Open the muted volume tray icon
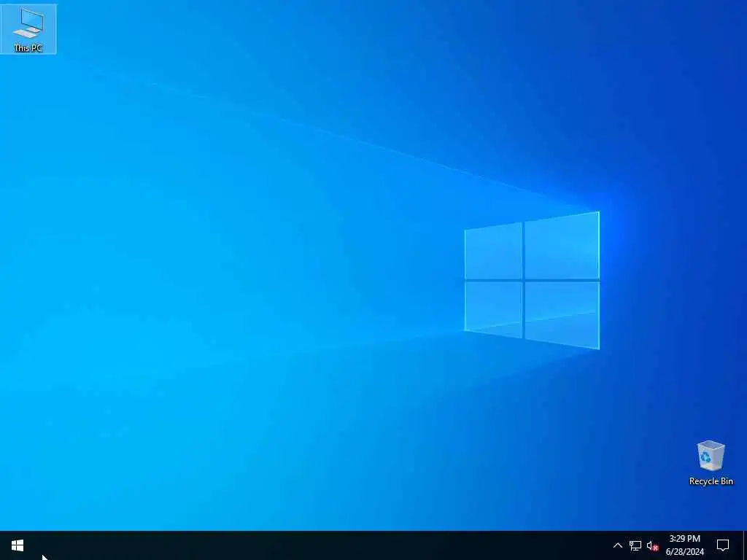 tap(652, 545)
